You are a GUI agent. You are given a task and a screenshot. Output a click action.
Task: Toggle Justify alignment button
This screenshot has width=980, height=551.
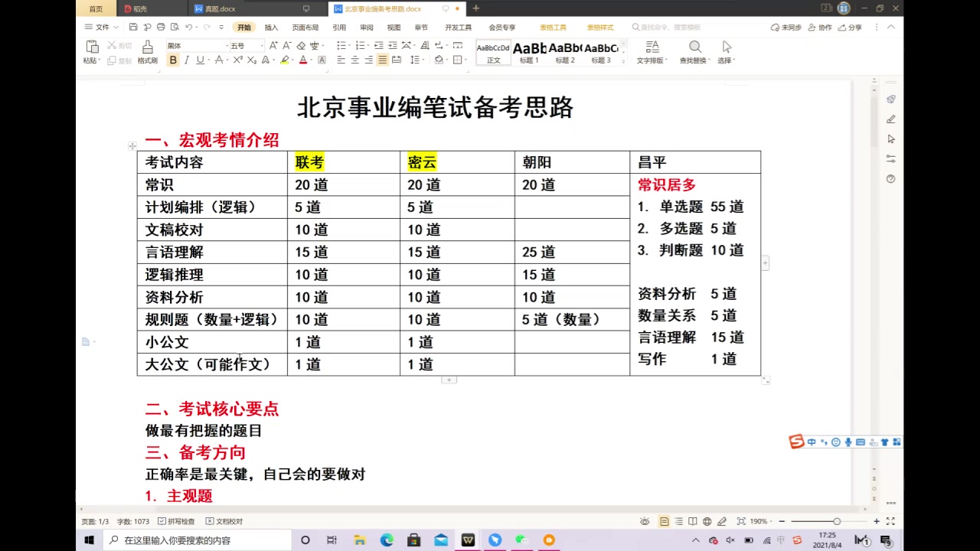coord(382,60)
